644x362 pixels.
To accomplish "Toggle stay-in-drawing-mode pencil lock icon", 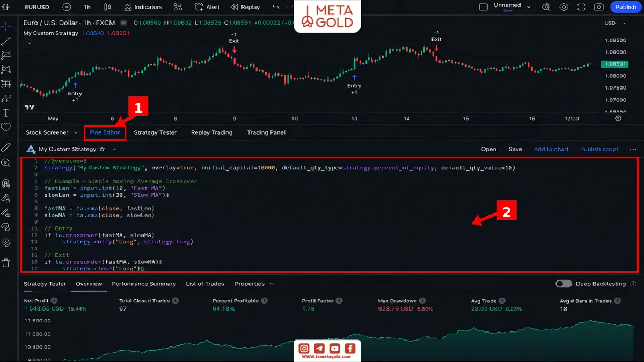I will [6, 198].
